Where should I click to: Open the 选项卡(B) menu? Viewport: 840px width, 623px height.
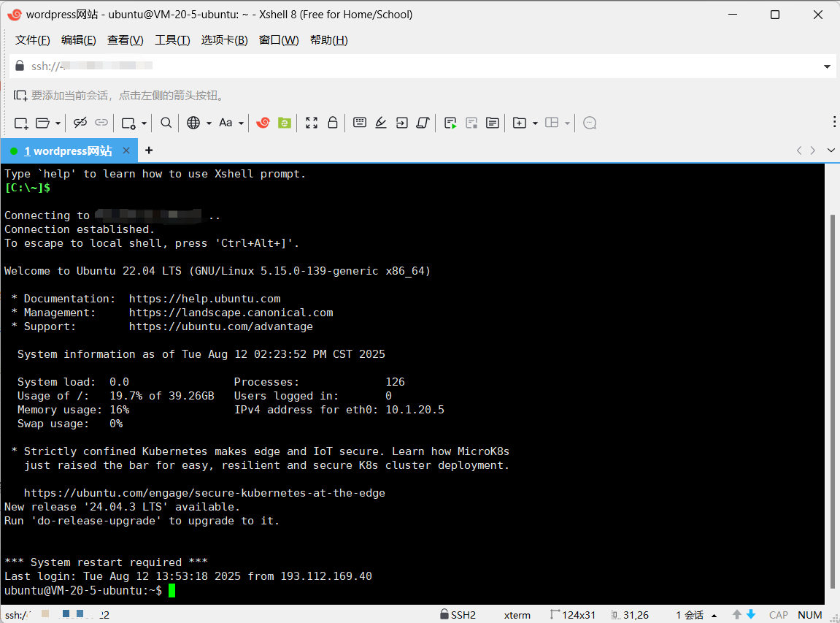coord(225,40)
